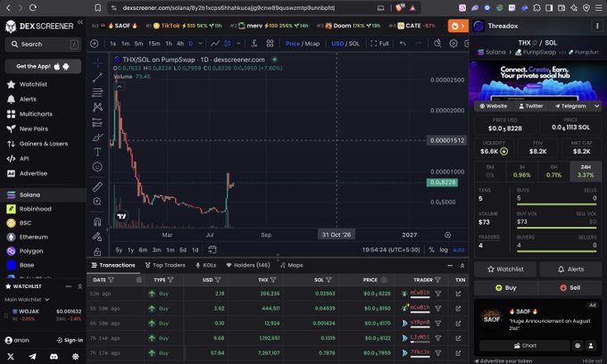607x364 pixels.
Task: Toggle log scale on chart
Action: pyautogui.click(x=444, y=250)
